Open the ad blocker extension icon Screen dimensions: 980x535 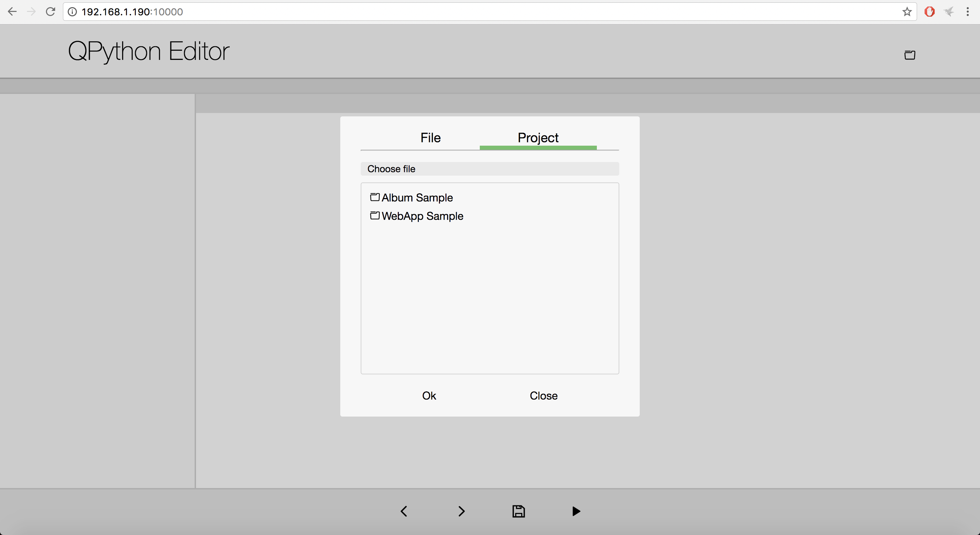(x=930, y=12)
